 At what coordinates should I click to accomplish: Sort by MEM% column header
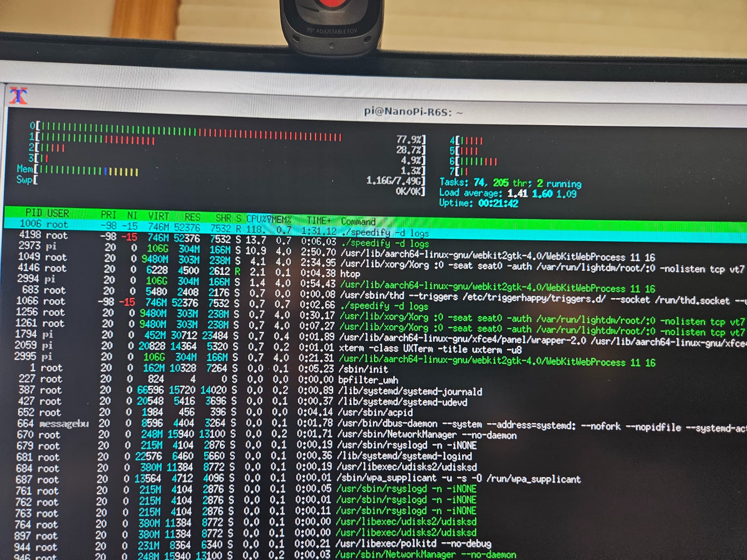(x=282, y=219)
